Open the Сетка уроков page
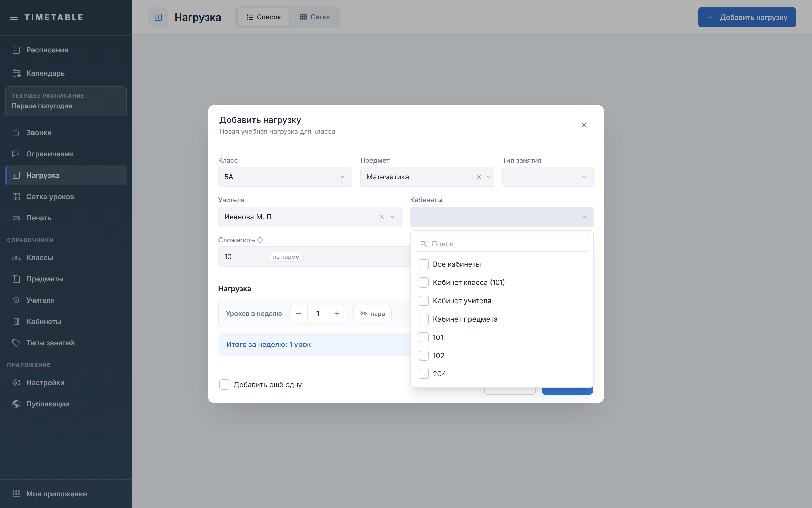 pyautogui.click(x=66, y=197)
